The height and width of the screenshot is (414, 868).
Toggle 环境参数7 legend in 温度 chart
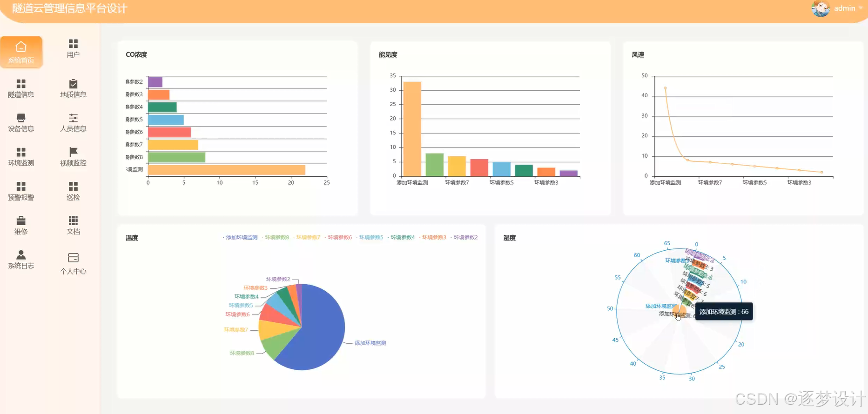tap(307, 237)
